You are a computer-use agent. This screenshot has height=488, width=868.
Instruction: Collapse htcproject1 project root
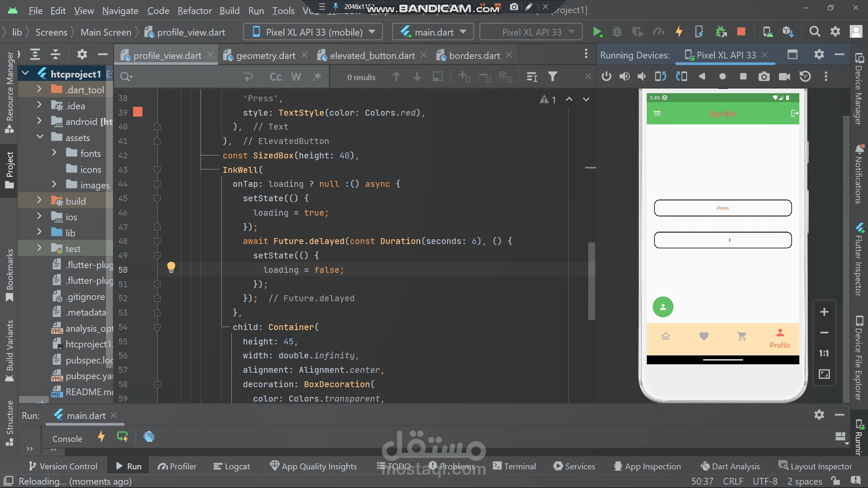(x=25, y=74)
